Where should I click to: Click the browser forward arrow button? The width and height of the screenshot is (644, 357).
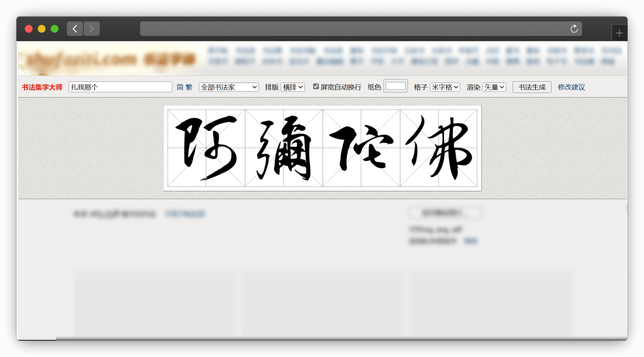pyautogui.click(x=92, y=29)
